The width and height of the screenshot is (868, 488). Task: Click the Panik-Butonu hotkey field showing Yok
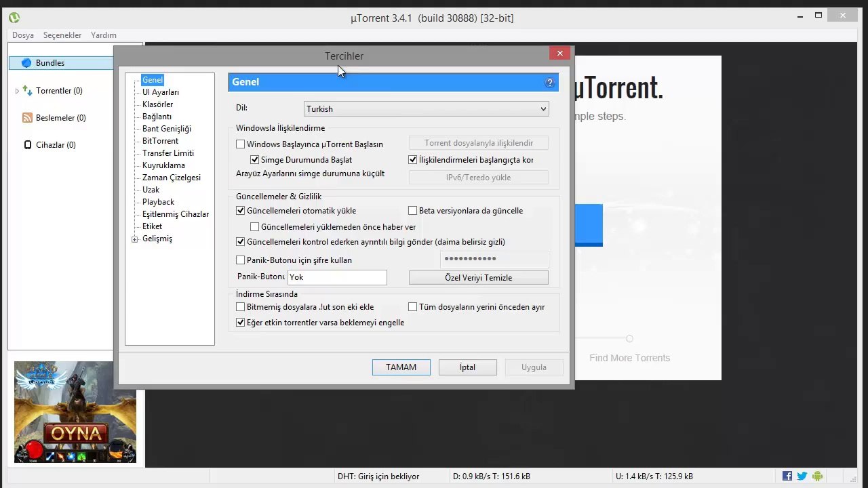[337, 277]
